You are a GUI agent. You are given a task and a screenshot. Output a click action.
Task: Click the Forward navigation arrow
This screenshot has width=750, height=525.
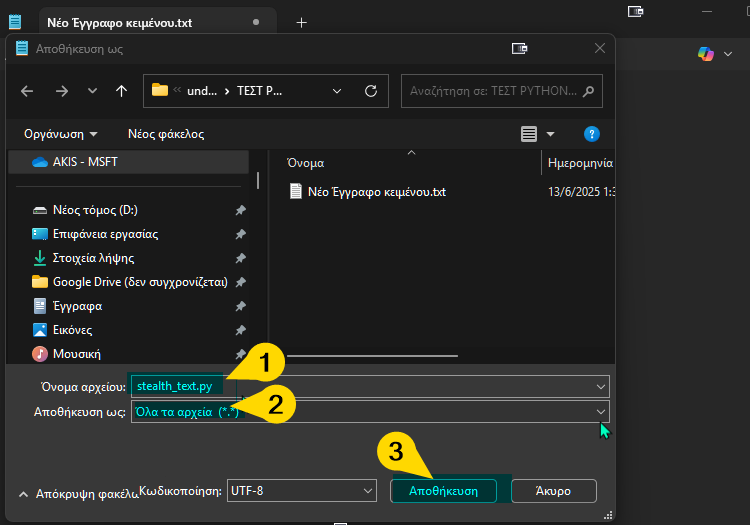pos(62,91)
